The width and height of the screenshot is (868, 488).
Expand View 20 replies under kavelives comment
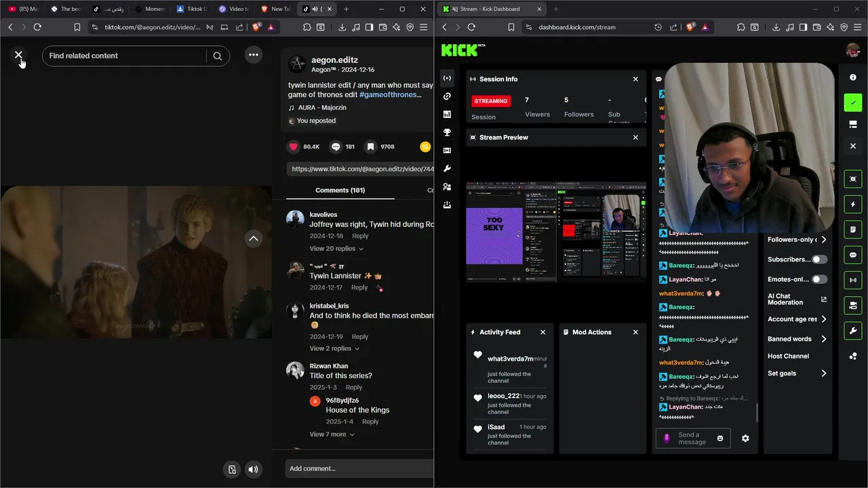(x=336, y=249)
